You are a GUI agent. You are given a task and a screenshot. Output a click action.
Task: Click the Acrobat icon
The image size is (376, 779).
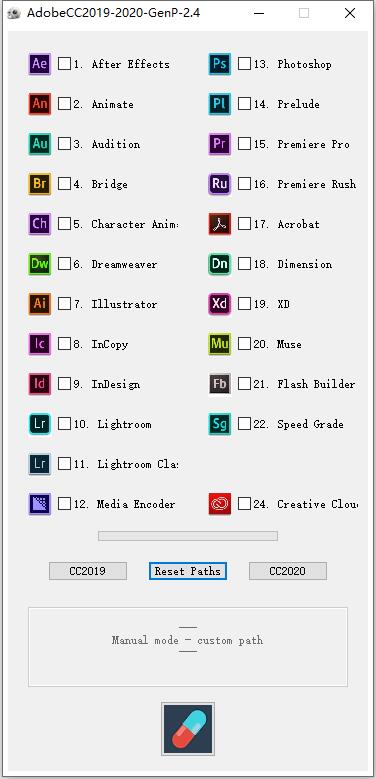coord(220,224)
